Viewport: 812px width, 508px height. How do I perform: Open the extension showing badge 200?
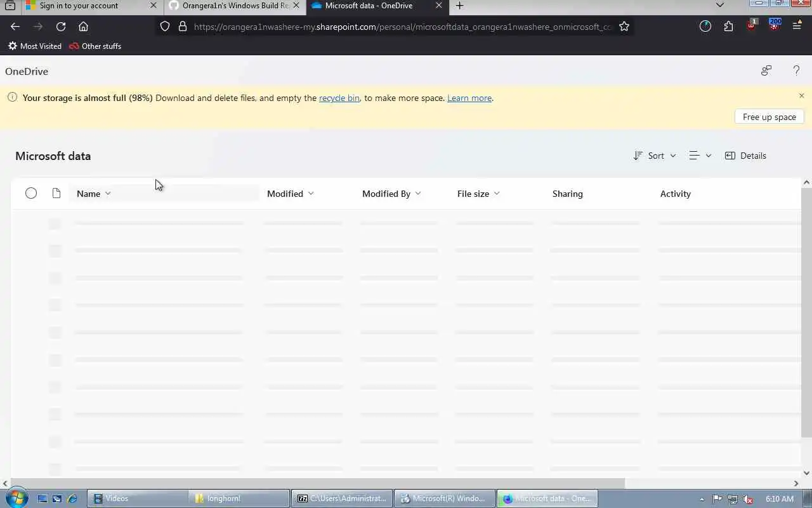coord(775,25)
